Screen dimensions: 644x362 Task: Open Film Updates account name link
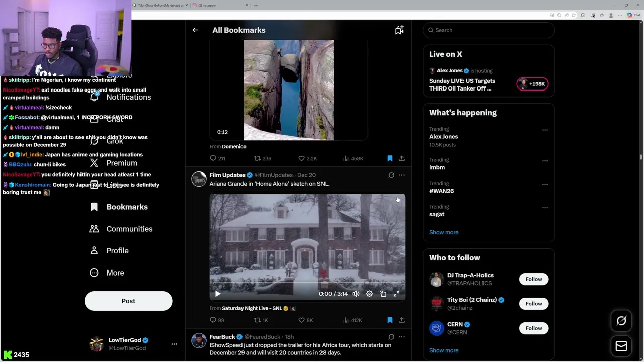227,175
